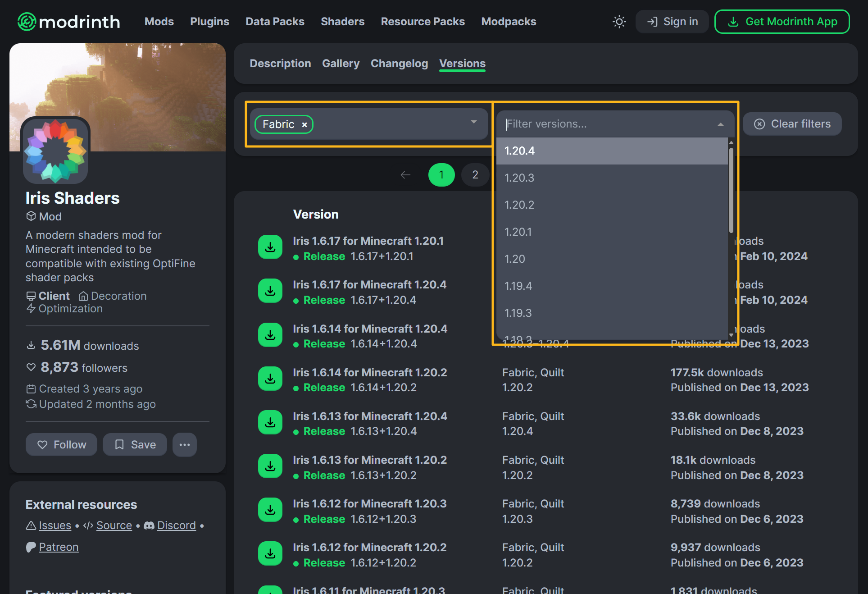Open Data Packs section
Viewport: 868px width, 594px height.
275,22
